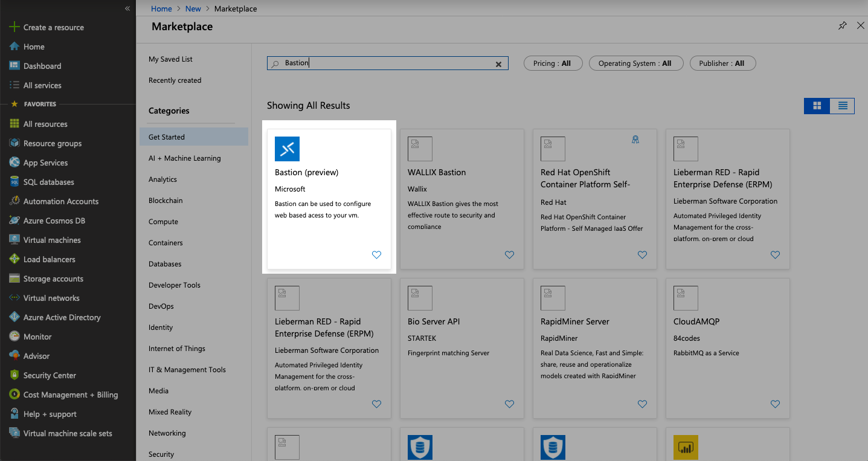Open the Azure Active Directory icon
868x461 pixels.
tap(14, 317)
